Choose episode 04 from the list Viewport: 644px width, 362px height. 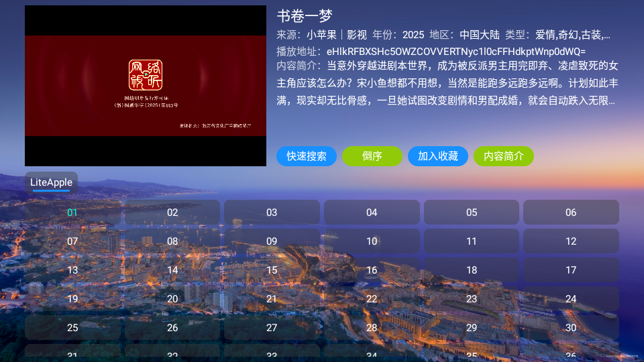pyautogui.click(x=372, y=213)
